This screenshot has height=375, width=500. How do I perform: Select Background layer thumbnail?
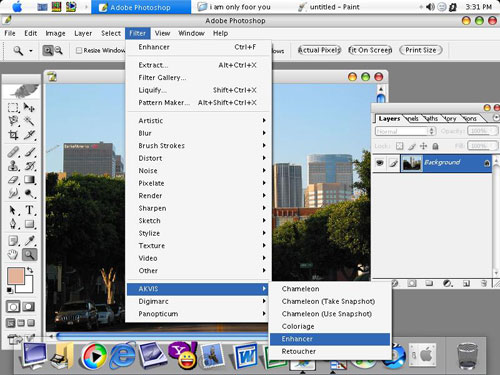tap(412, 163)
